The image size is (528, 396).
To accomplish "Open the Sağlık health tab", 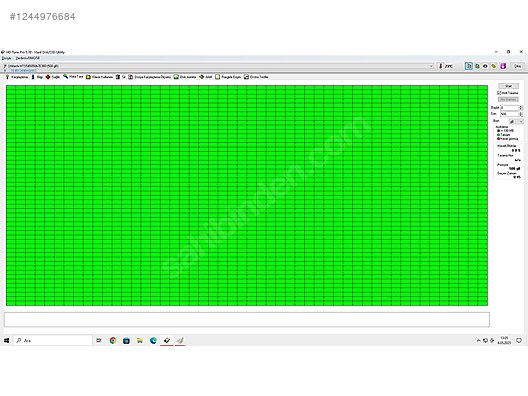I will point(53,77).
